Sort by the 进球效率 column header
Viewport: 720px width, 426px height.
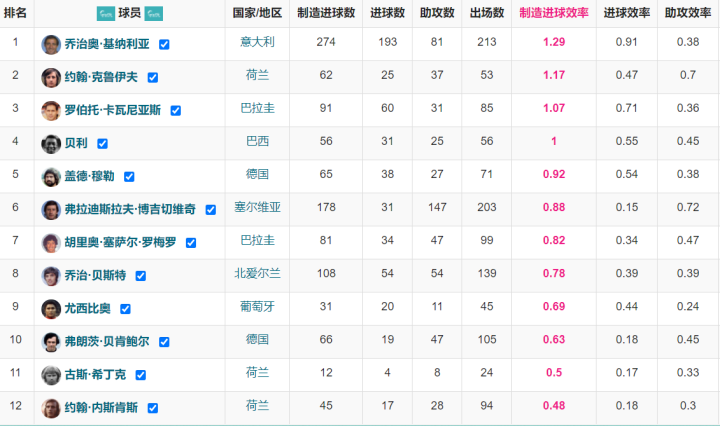click(x=627, y=13)
